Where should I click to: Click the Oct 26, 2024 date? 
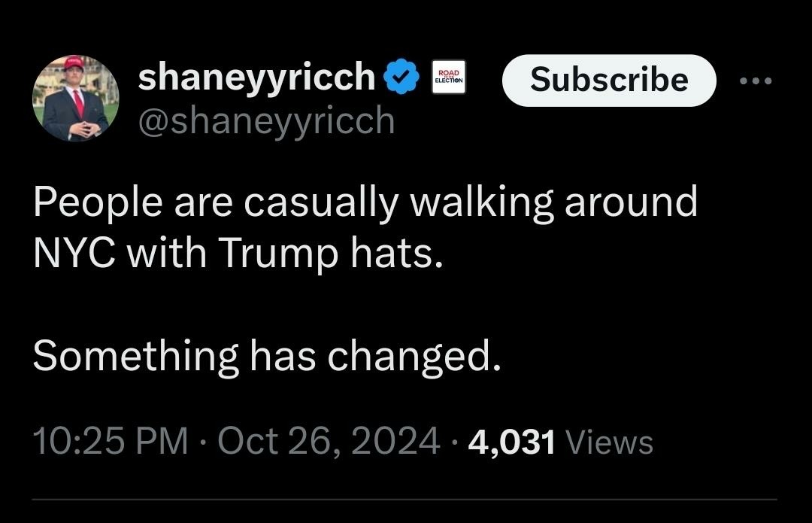coord(329,441)
